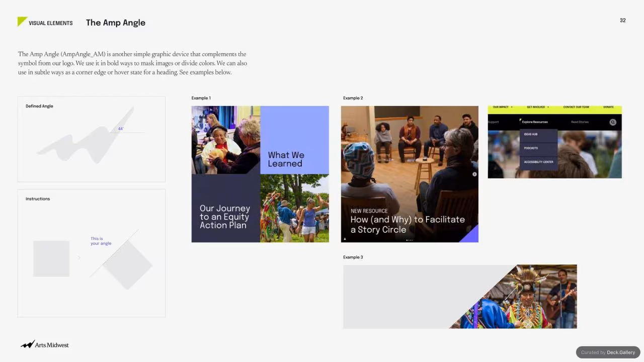Click the 44° angle value label
This screenshot has height=362, width=644.
121,129
